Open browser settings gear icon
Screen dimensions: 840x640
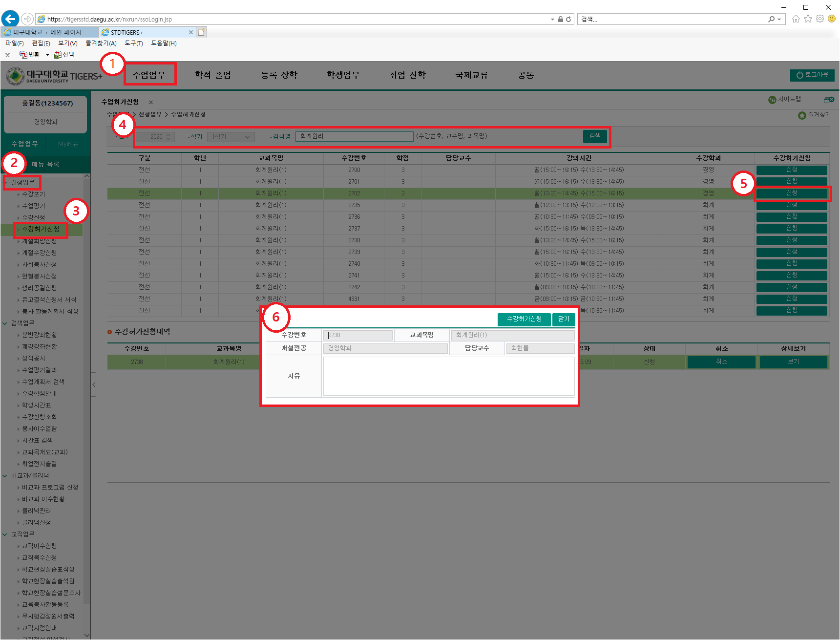[820, 19]
